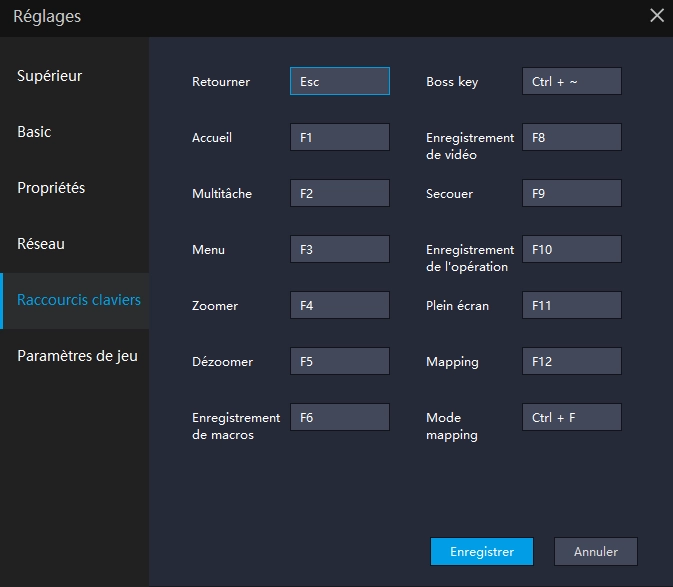Go to the Réseau tab

pyautogui.click(x=41, y=244)
